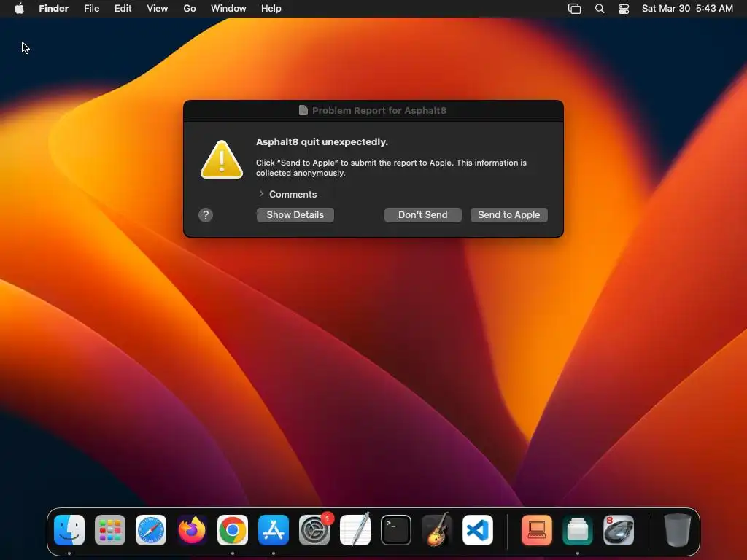This screenshot has height=560, width=747.
Task: Click the Show Details button
Action: pyautogui.click(x=295, y=215)
